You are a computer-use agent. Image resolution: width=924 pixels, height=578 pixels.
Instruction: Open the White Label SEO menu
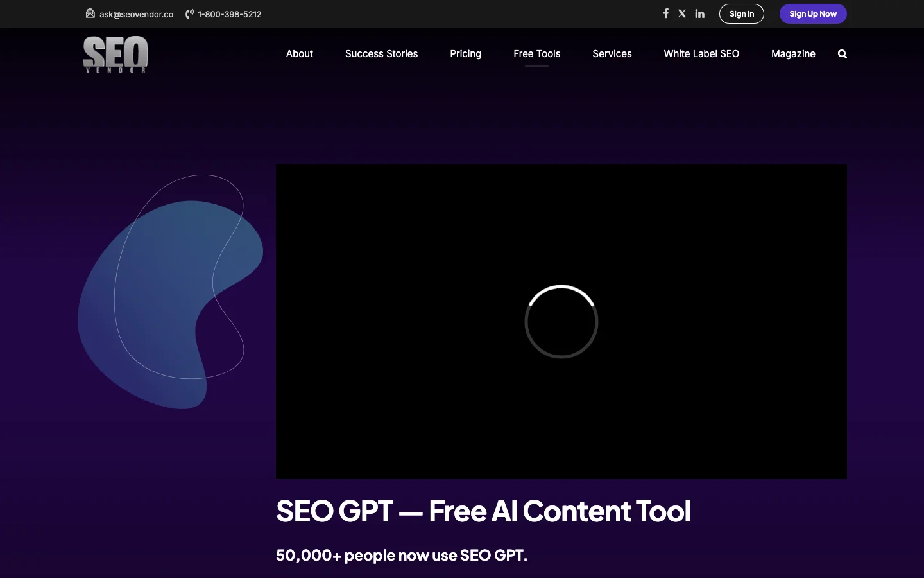(701, 54)
